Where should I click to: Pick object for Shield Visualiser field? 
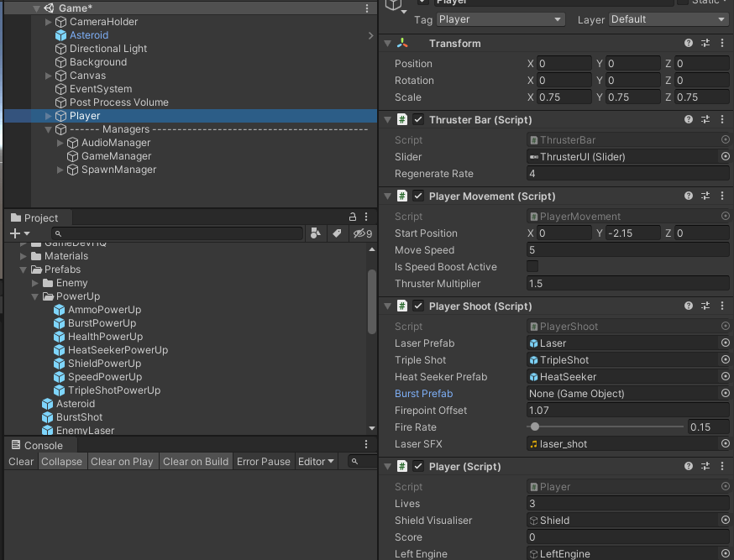pyautogui.click(x=725, y=520)
